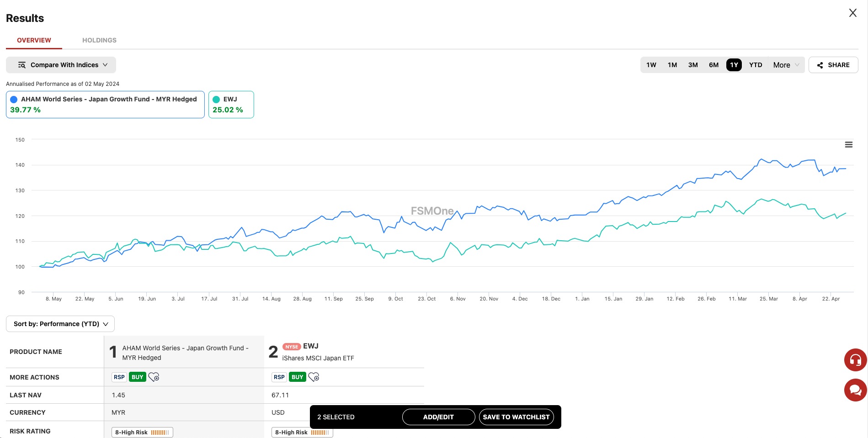The image size is (868, 438).
Task: Click the last NAV value 1.45
Action: [118, 395]
